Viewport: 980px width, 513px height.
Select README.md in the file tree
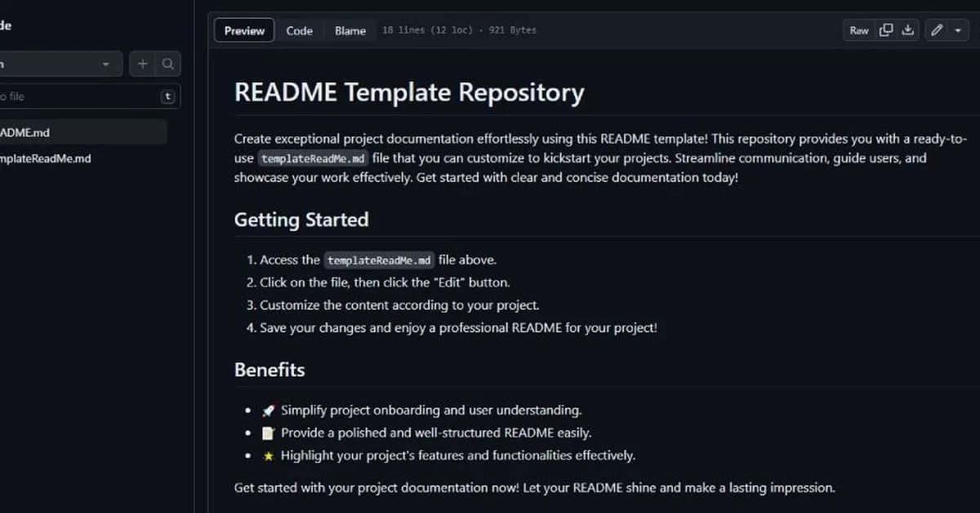(x=83, y=132)
